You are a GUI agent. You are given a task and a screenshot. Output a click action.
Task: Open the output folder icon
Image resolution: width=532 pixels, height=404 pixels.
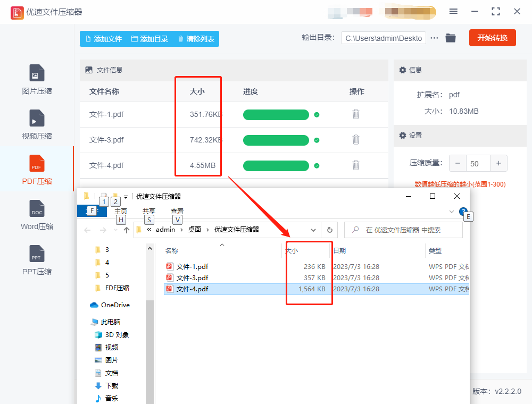point(450,38)
